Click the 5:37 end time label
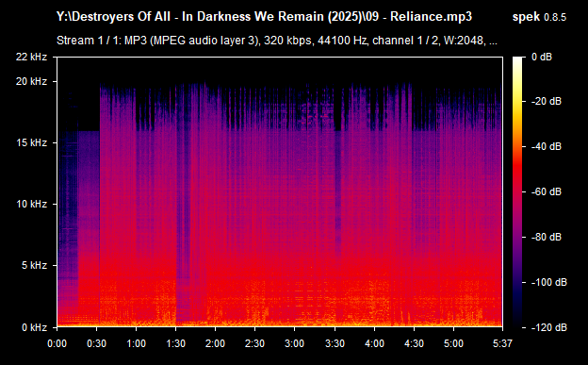 [502, 343]
